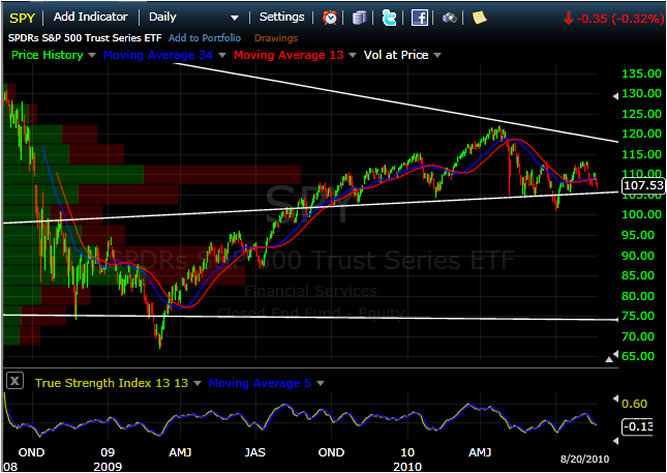667x473 pixels.
Task: Expand the Moving Average 34 dropdown
Action: coord(221,56)
